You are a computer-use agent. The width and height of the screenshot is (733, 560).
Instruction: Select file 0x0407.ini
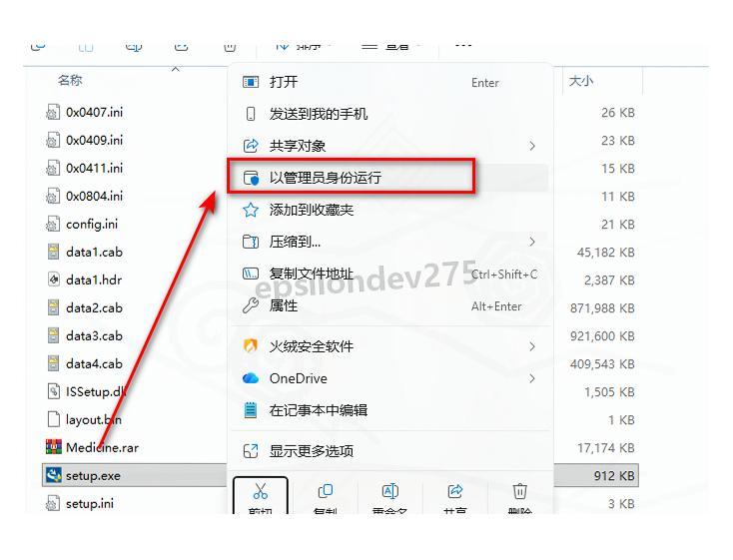pyautogui.click(x=94, y=112)
